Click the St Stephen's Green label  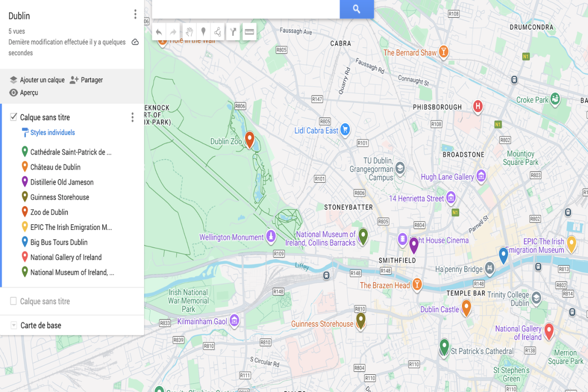point(511,374)
